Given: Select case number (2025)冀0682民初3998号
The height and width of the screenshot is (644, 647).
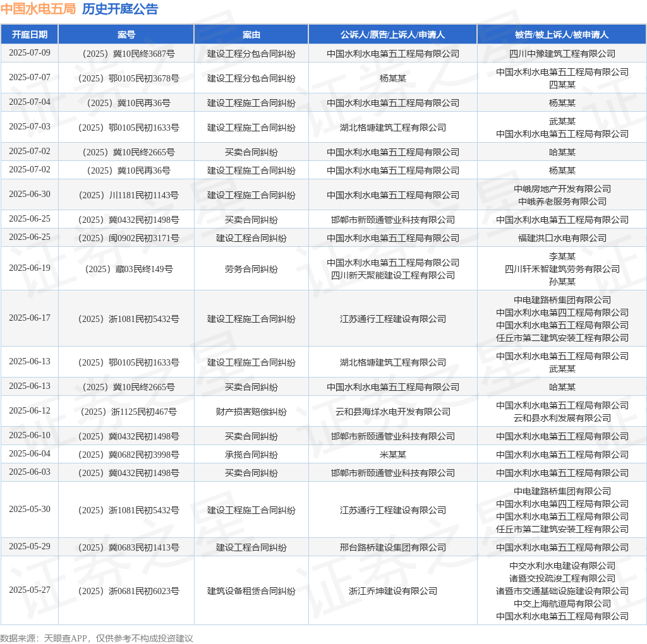Looking at the screenshot, I should click(128, 455).
